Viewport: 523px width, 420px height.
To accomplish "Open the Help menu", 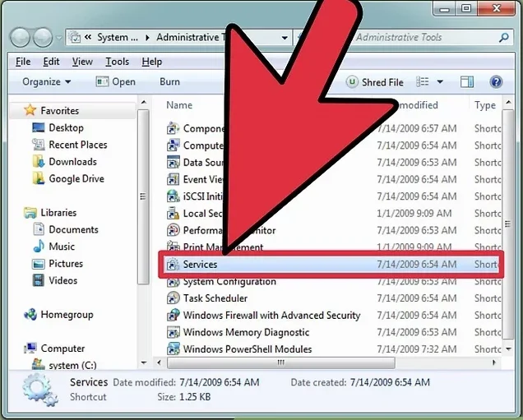I will pos(152,62).
